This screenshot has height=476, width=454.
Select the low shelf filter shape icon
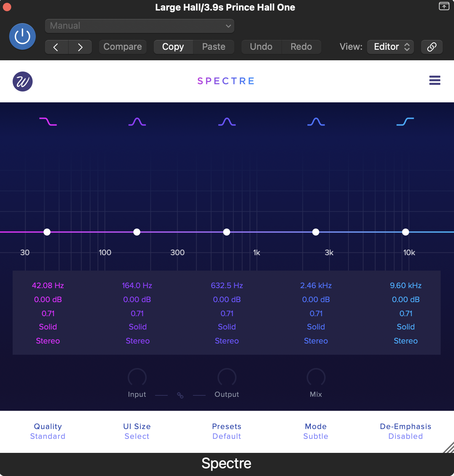48,122
